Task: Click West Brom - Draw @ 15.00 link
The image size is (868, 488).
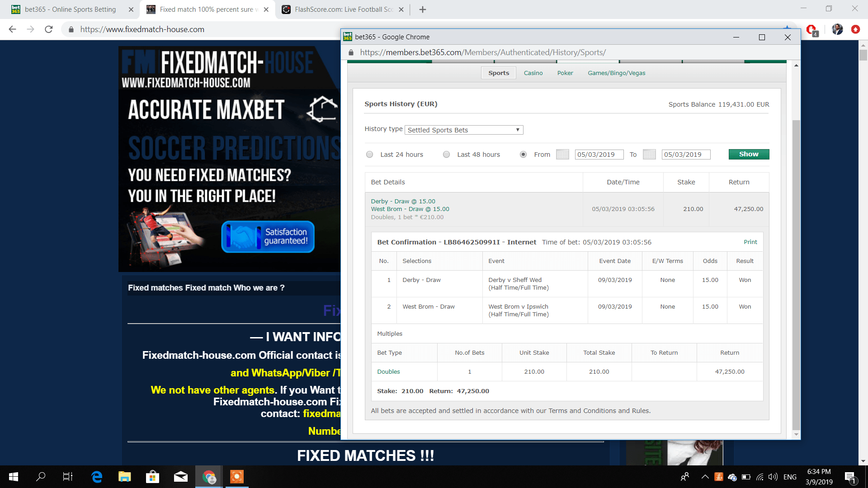Action: coord(410,209)
